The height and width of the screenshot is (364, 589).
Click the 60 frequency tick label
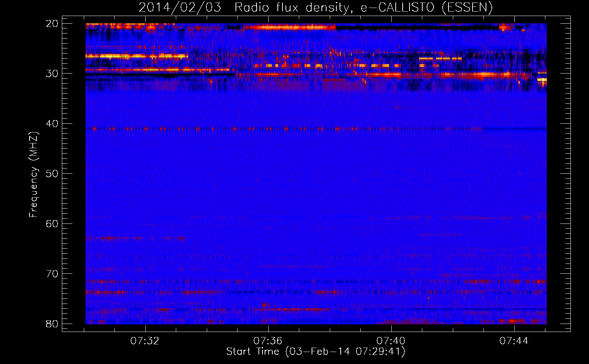point(52,223)
